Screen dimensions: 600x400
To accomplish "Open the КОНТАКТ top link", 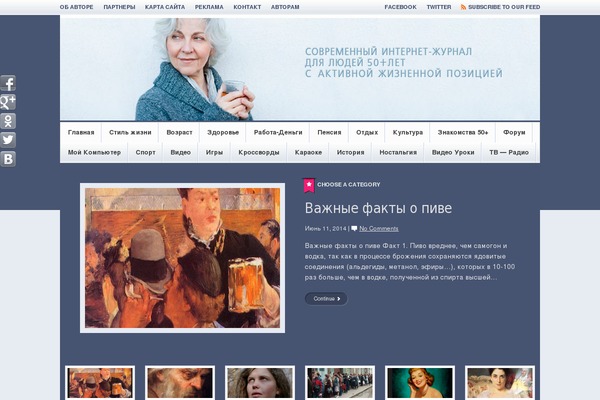I will (x=247, y=7).
